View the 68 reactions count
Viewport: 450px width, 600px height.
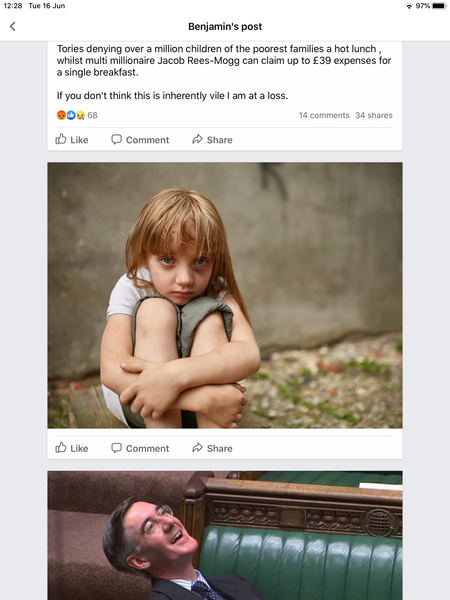[93, 115]
